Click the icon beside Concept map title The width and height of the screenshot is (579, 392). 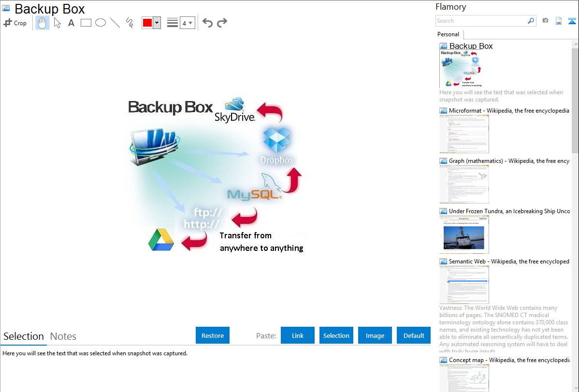(443, 360)
